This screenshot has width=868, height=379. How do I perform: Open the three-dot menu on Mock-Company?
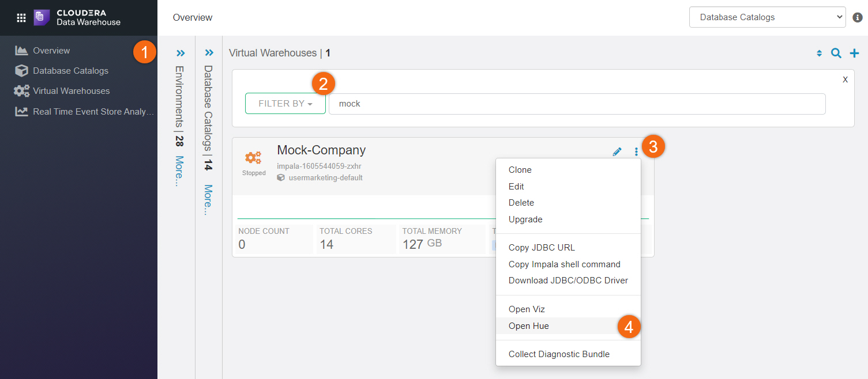636,151
